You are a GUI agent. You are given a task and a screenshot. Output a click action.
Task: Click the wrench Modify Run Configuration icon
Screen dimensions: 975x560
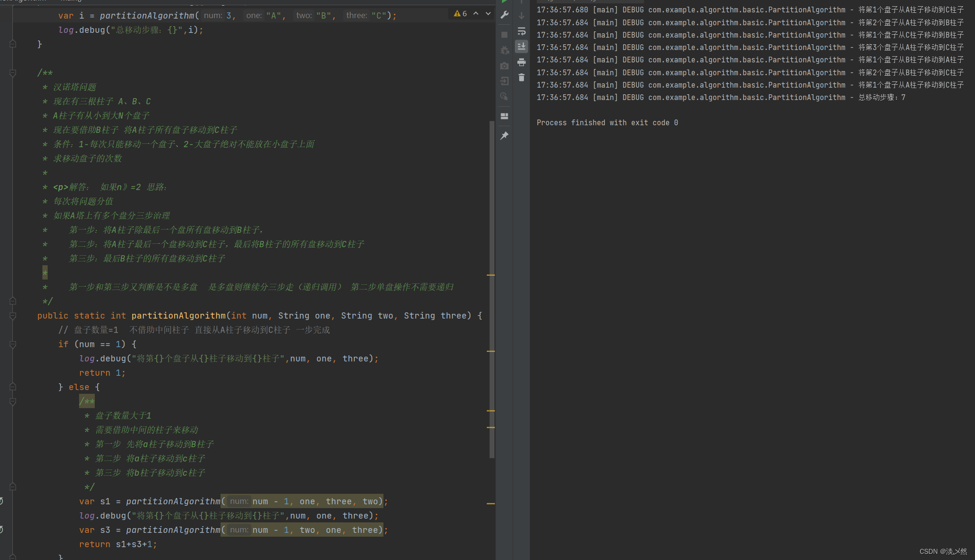504,15
